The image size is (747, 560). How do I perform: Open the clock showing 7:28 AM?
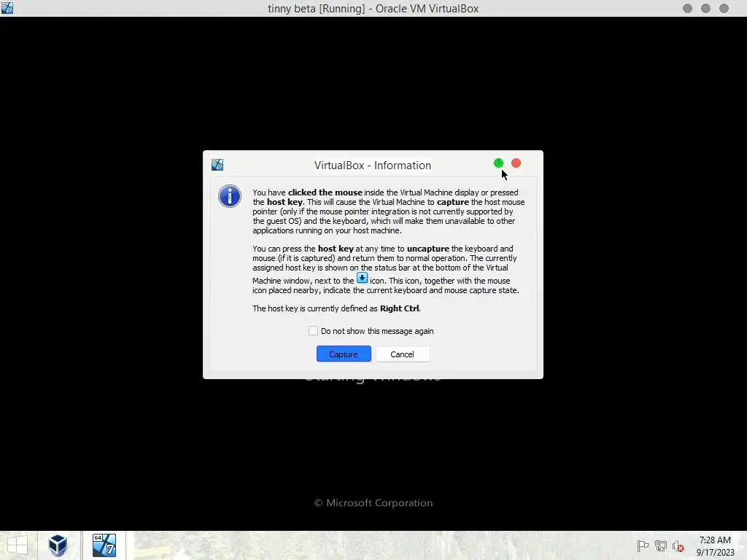pyautogui.click(x=715, y=545)
